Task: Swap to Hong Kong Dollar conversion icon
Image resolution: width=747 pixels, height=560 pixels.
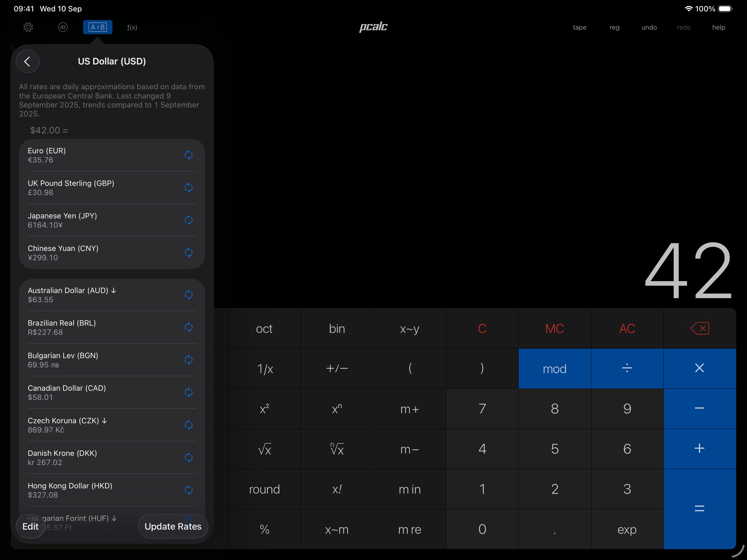Action: coord(189,490)
